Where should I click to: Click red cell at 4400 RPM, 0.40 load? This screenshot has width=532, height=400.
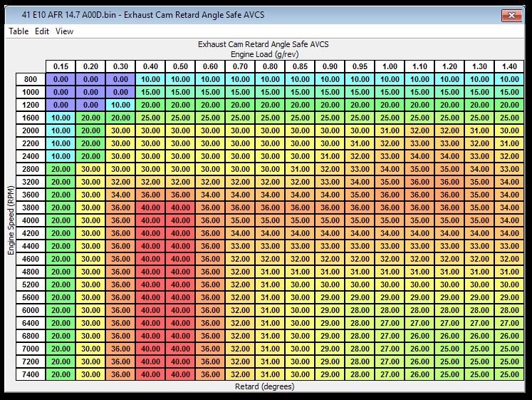150,246
